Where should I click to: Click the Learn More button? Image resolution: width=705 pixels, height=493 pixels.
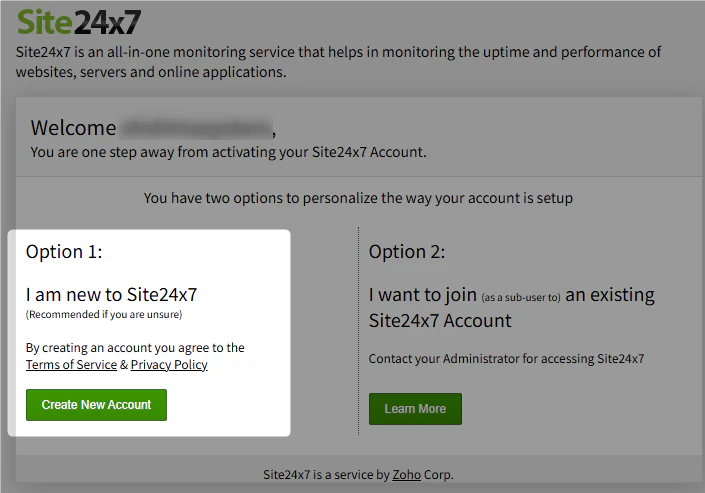click(415, 409)
